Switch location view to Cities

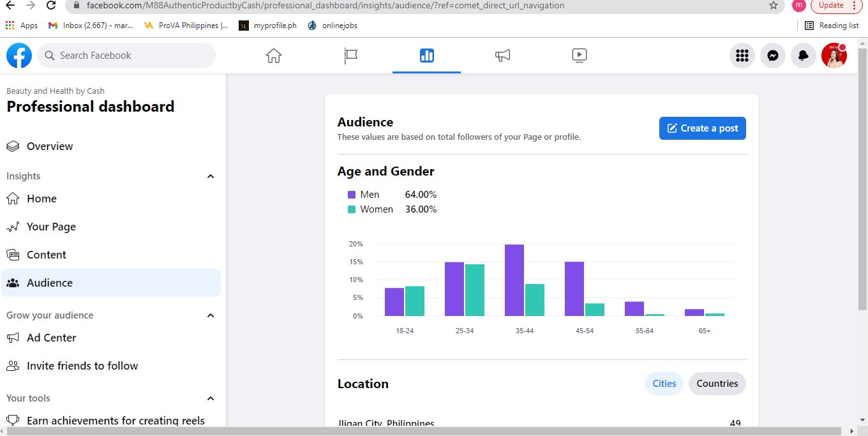pyautogui.click(x=664, y=384)
